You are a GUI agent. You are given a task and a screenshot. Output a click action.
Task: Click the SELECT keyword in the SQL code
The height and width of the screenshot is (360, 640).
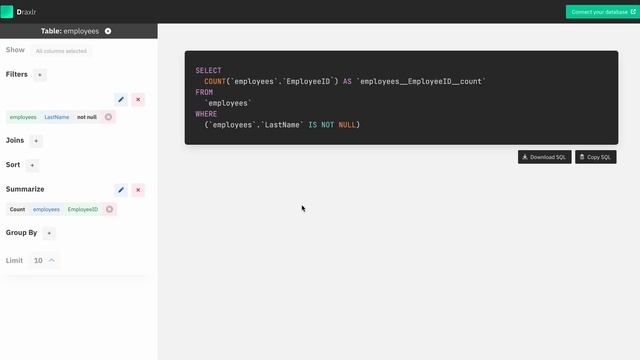tap(208, 71)
